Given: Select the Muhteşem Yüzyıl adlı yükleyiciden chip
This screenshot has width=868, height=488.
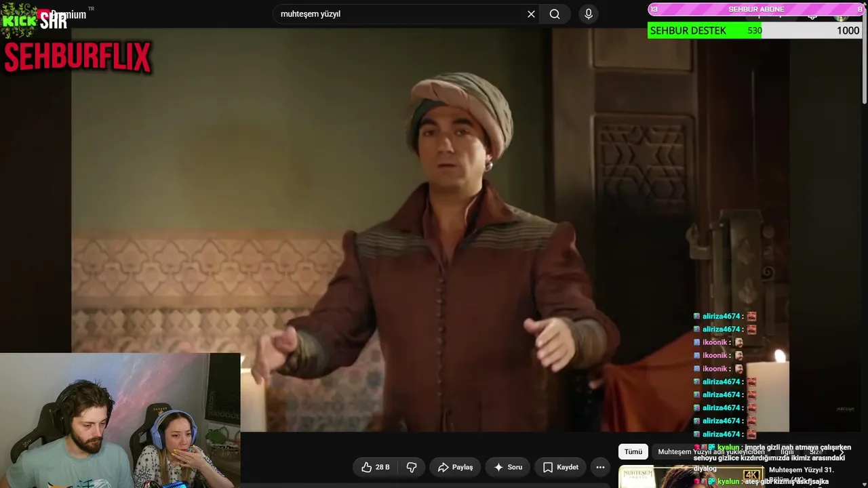Looking at the screenshot, I should [711, 451].
